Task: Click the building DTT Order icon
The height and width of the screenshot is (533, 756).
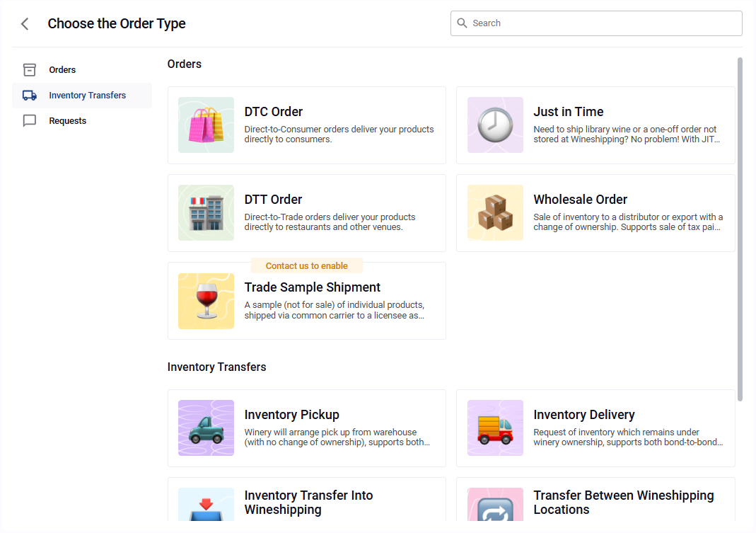Action: click(206, 213)
